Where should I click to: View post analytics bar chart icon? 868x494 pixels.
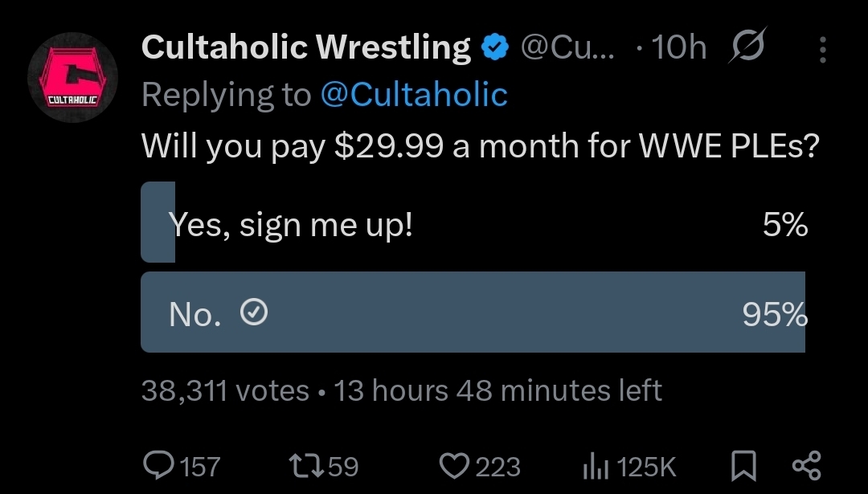coord(594,465)
